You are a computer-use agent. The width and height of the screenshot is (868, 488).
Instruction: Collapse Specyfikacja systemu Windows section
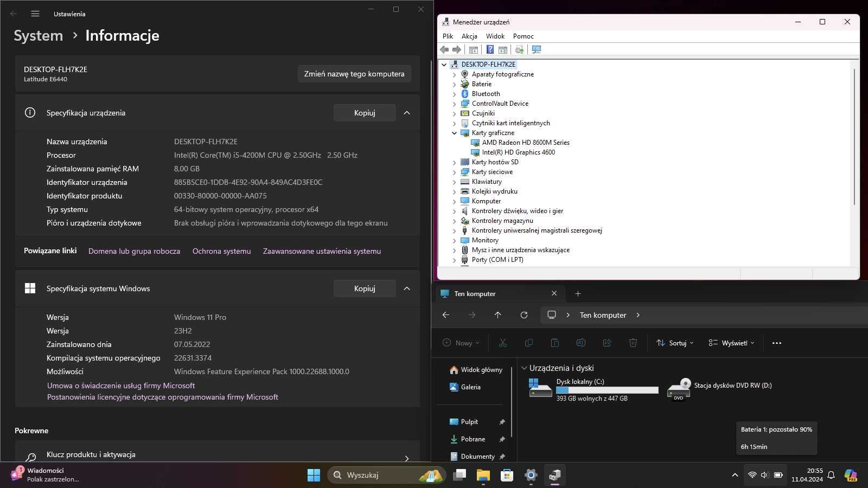coord(407,288)
